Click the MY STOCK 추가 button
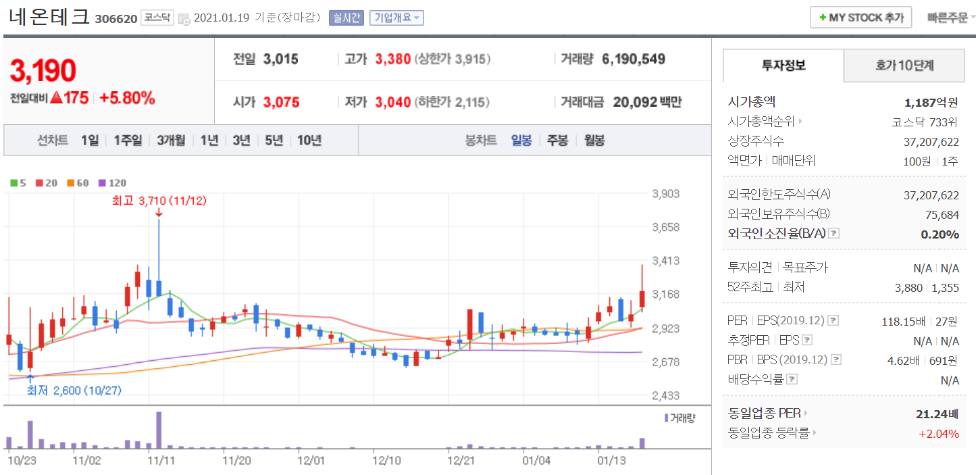This screenshot has height=475, width=980. 860,18
